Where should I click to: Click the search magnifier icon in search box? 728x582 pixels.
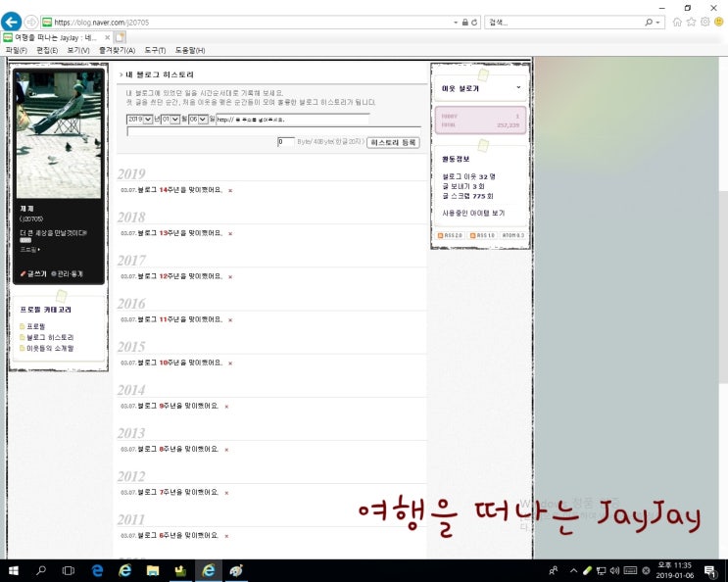click(648, 23)
